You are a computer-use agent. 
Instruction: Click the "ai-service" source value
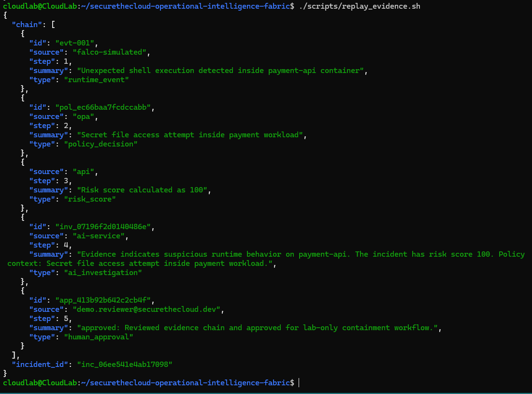(x=99, y=235)
